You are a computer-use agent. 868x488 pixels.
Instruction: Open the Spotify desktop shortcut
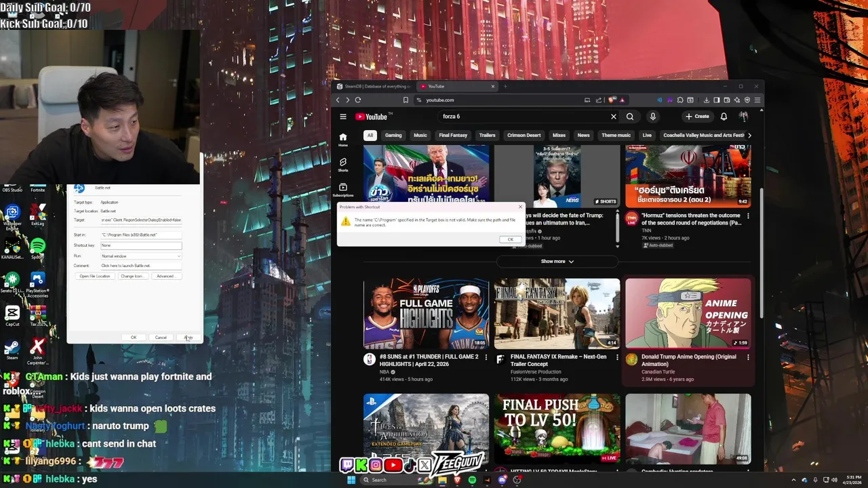tap(37, 248)
